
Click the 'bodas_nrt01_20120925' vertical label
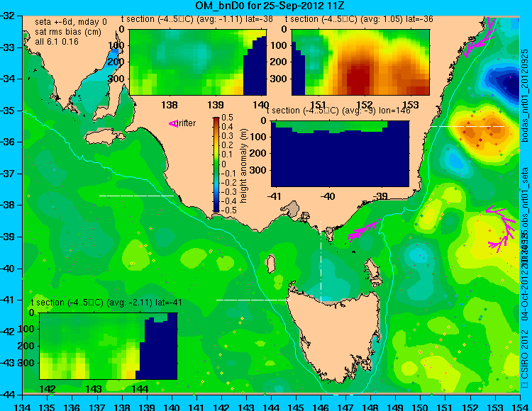[525, 96]
